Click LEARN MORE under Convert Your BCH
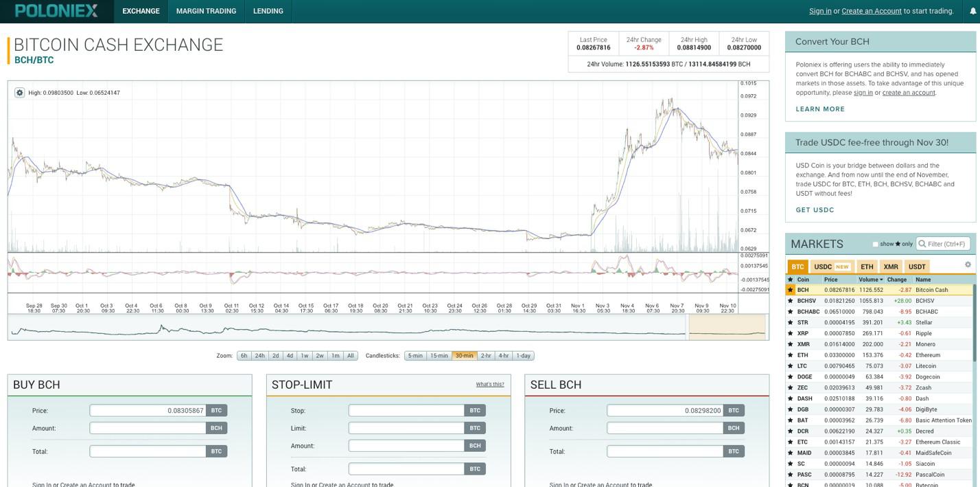980x487 pixels. pos(820,109)
